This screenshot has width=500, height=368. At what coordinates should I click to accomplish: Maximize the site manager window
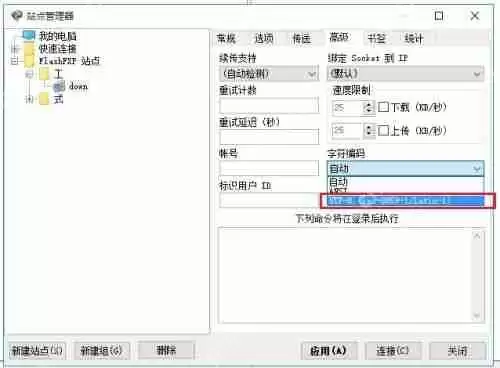tap(439, 16)
